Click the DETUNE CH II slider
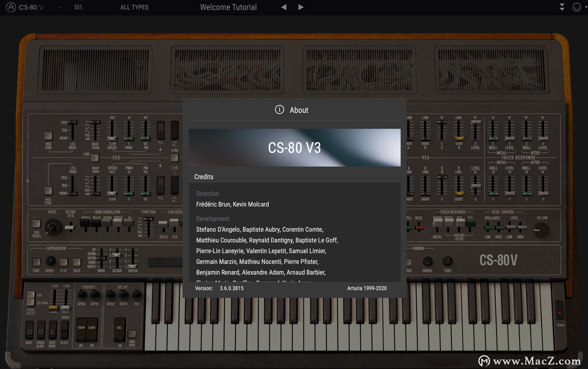This screenshot has height=369, width=588. tap(70, 227)
